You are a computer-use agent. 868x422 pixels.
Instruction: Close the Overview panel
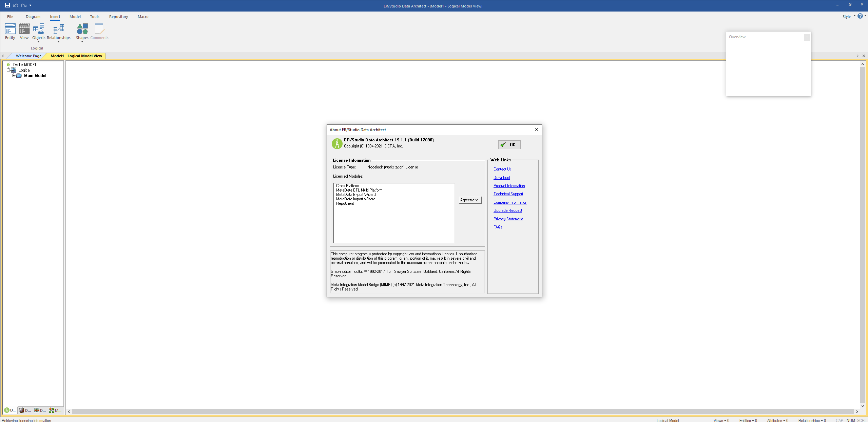pyautogui.click(x=807, y=37)
